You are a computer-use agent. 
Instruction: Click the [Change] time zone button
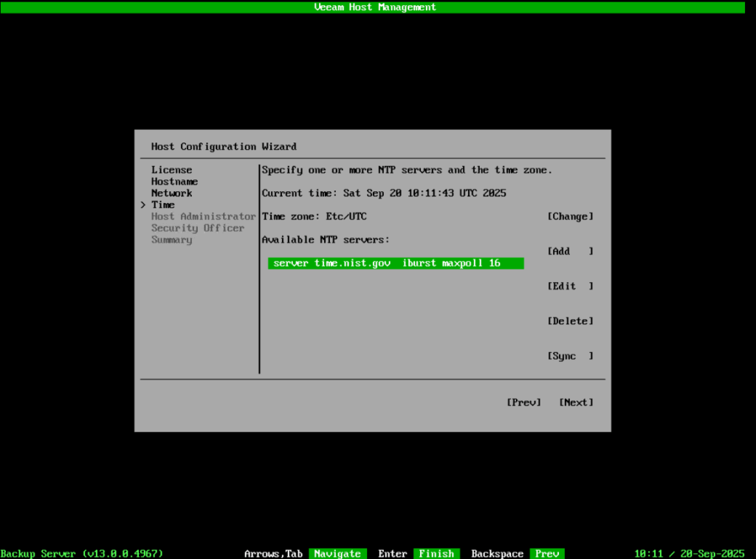(570, 216)
